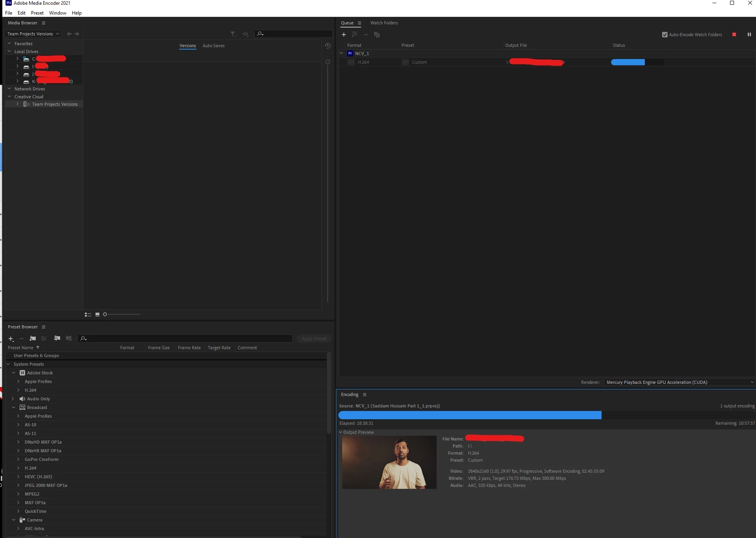Stop the queue with the red stop button
The height and width of the screenshot is (538, 756).
pyautogui.click(x=734, y=35)
